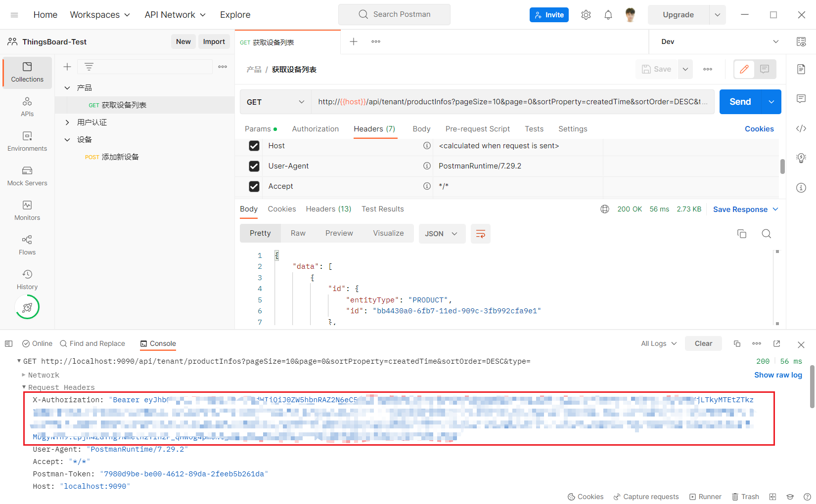Open Mock Servers in sidebar
The width and height of the screenshot is (816, 504).
tap(27, 176)
